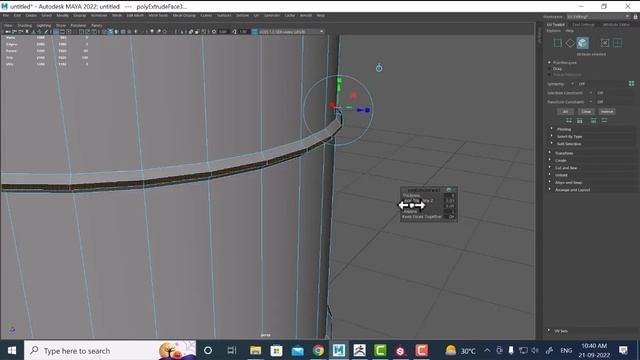Click exposure icon in panel toolbar
This screenshot has height=360, width=640.
tap(214, 31)
